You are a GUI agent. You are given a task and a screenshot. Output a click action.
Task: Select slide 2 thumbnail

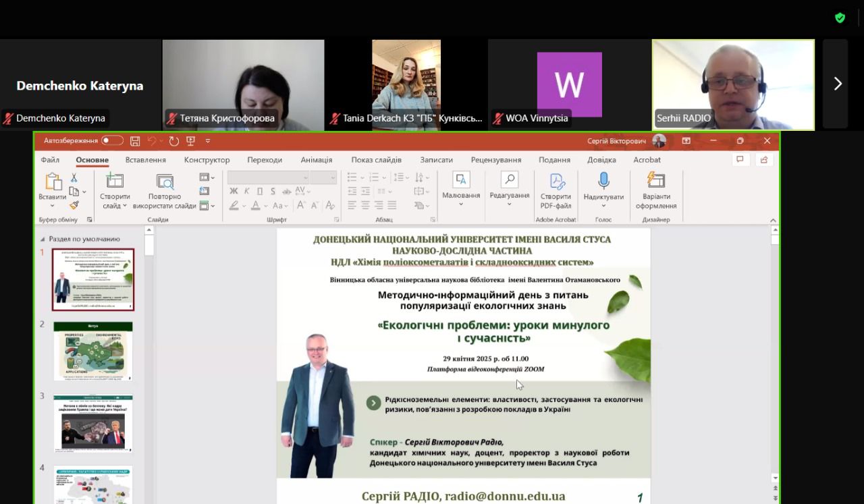click(x=93, y=351)
